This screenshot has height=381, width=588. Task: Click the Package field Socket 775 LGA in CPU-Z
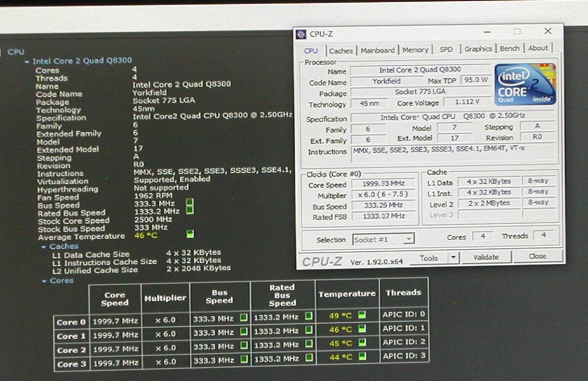(x=420, y=92)
